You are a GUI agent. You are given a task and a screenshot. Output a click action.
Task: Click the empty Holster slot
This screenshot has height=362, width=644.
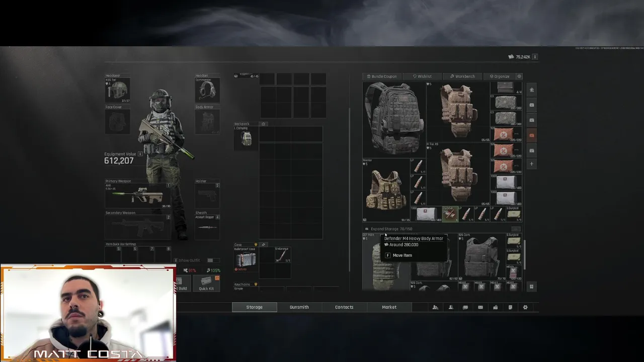coord(207,196)
